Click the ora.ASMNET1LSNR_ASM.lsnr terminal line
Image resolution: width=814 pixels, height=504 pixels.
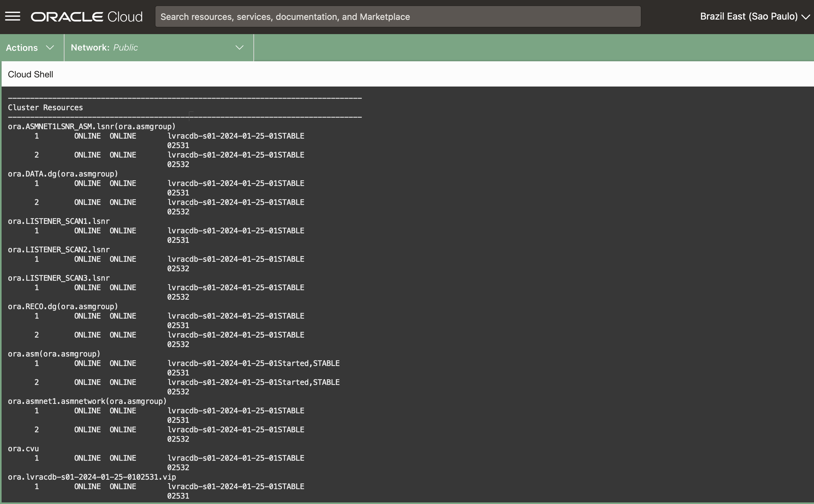coord(92,127)
